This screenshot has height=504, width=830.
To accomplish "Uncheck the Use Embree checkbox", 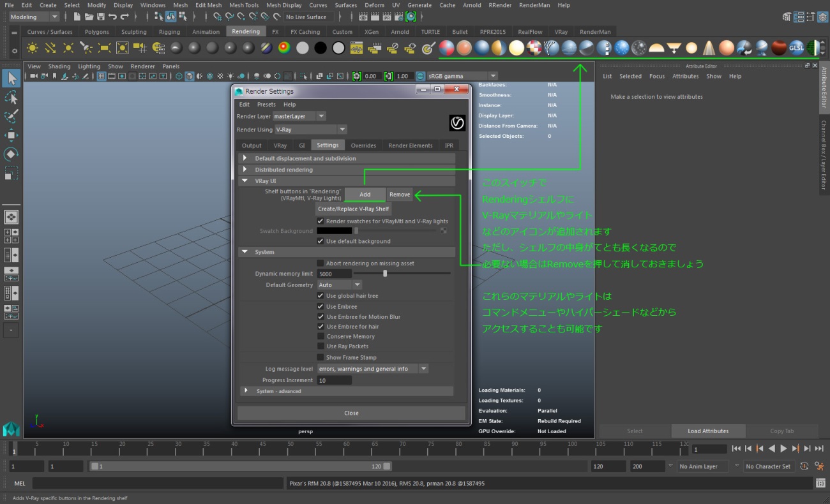I will pyautogui.click(x=321, y=307).
